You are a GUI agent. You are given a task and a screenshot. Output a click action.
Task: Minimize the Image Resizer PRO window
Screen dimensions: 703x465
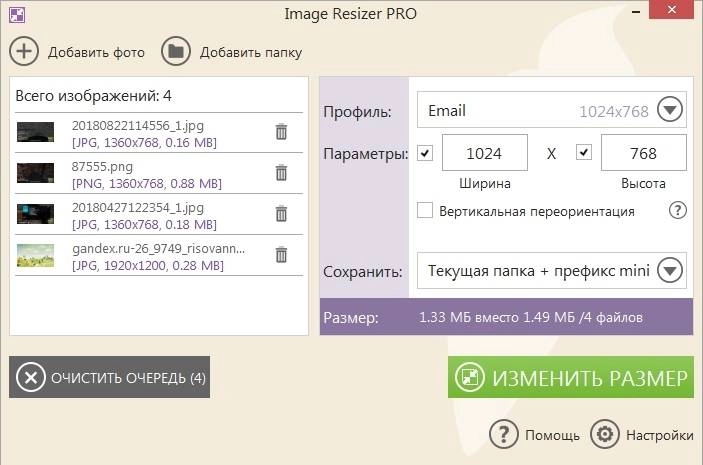(636, 12)
